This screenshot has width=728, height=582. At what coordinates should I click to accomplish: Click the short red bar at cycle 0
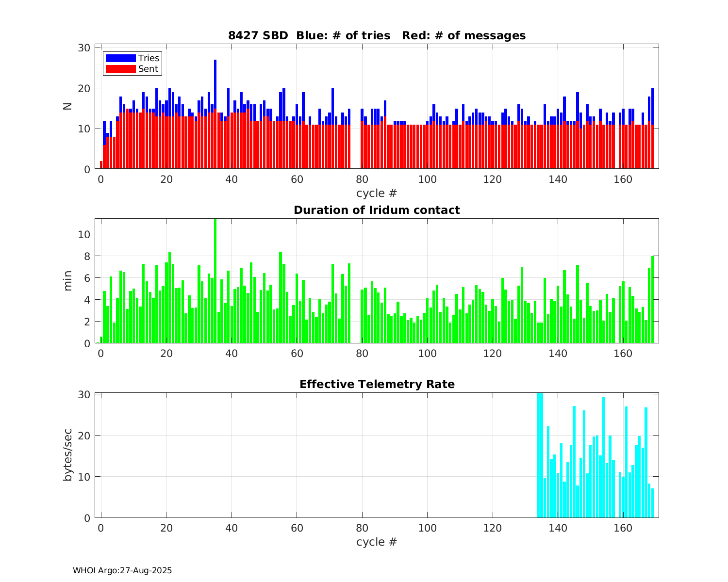click(101, 165)
